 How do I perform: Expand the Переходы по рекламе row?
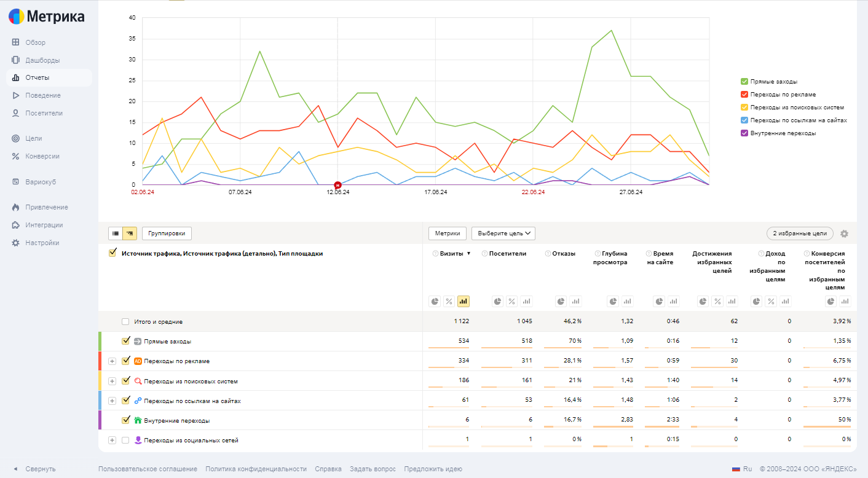112,361
